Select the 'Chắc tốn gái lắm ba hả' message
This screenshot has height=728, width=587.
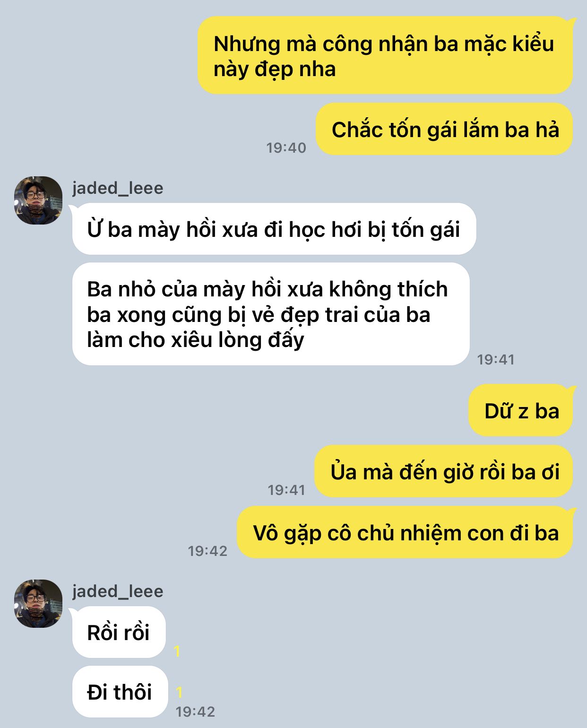tap(444, 129)
